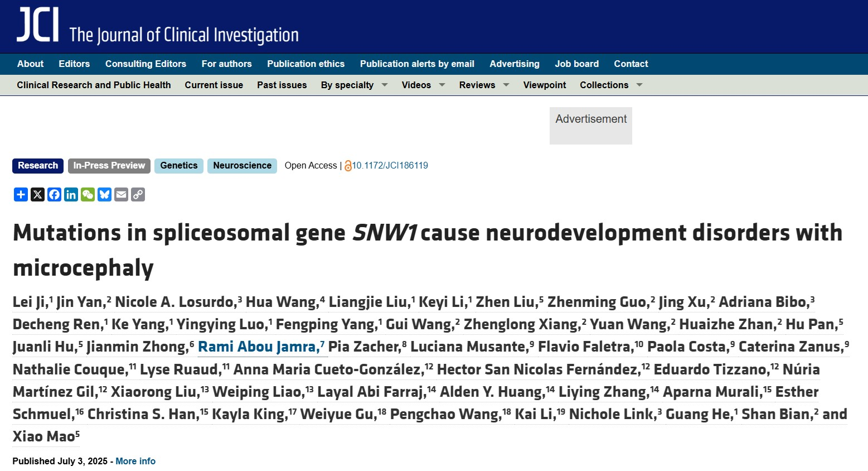Share the article on Bluesky

(x=104, y=194)
